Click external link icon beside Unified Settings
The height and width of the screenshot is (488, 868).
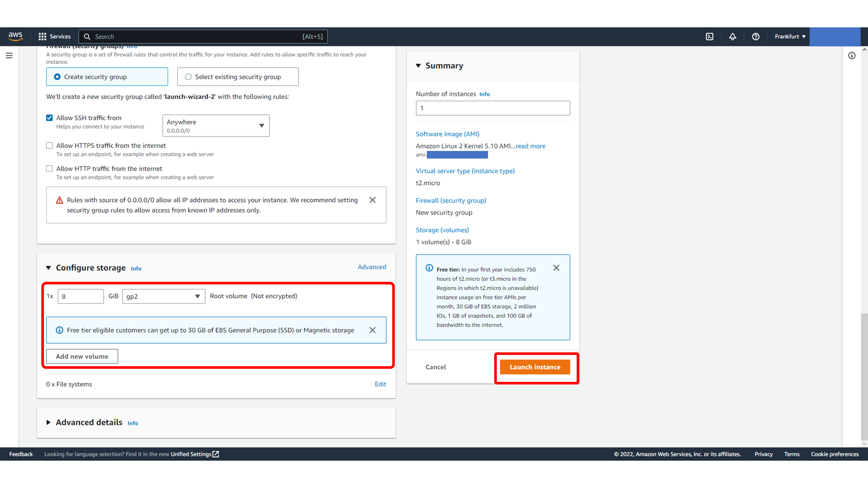point(216,454)
